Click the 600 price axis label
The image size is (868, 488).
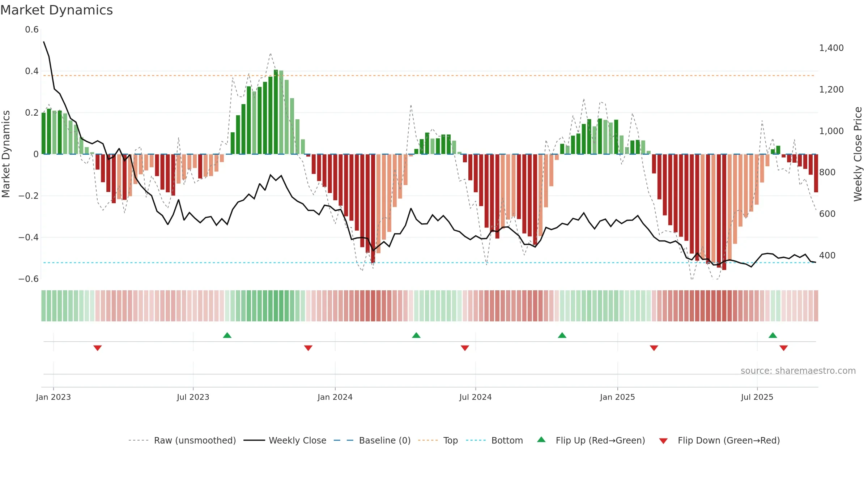pyautogui.click(x=827, y=214)
